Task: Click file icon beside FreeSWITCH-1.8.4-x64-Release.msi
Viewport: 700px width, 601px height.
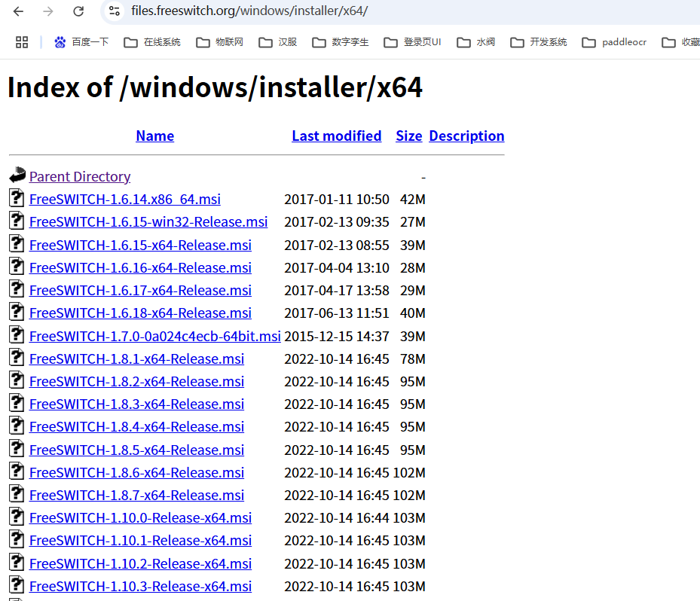Action: [17, 426]
